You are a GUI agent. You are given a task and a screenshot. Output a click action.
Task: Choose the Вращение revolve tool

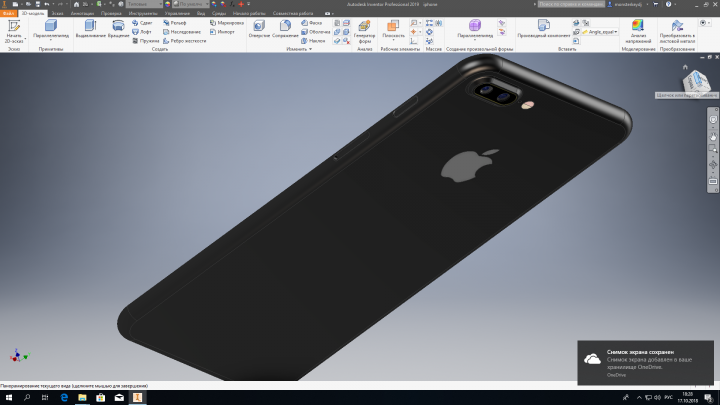[118, 28]
